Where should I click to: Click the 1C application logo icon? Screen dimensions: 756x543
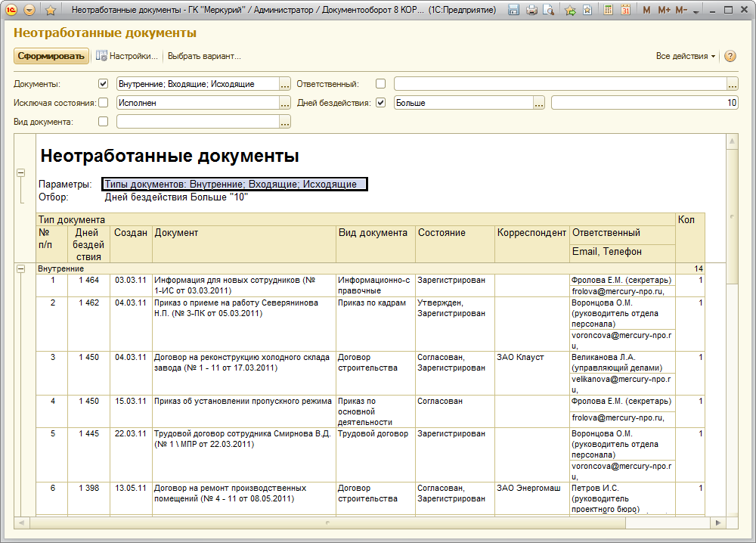point(11,10)
